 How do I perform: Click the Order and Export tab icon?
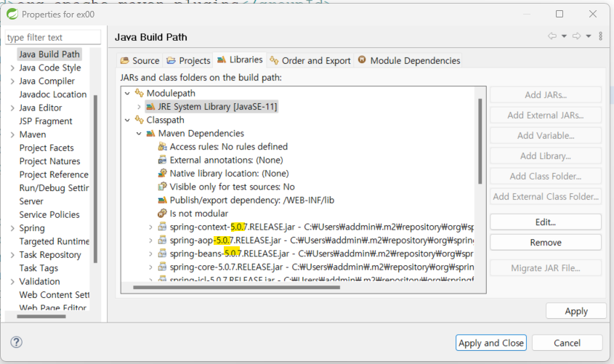tap(274, 60)
